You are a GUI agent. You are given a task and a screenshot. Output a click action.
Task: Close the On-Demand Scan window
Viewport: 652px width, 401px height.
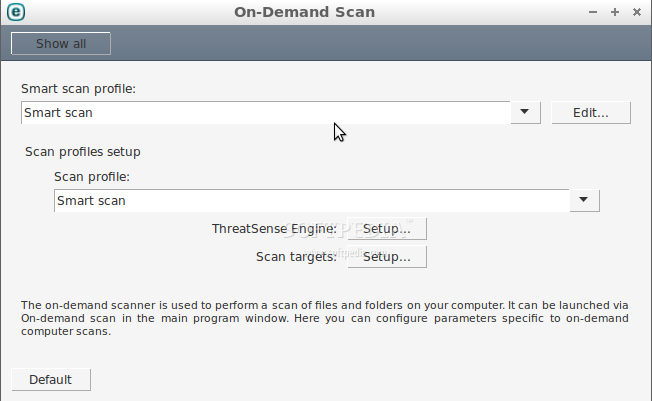(637, 12)
